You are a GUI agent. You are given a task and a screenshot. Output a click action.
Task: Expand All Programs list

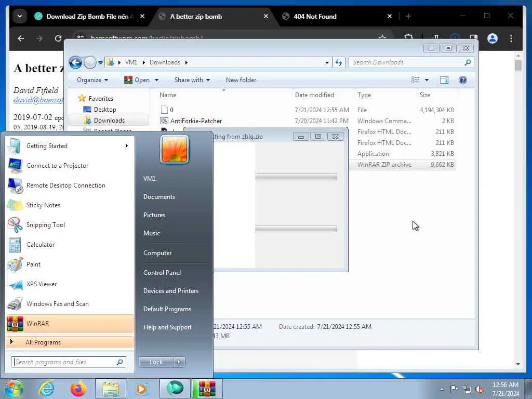click(x=70, y=342)
